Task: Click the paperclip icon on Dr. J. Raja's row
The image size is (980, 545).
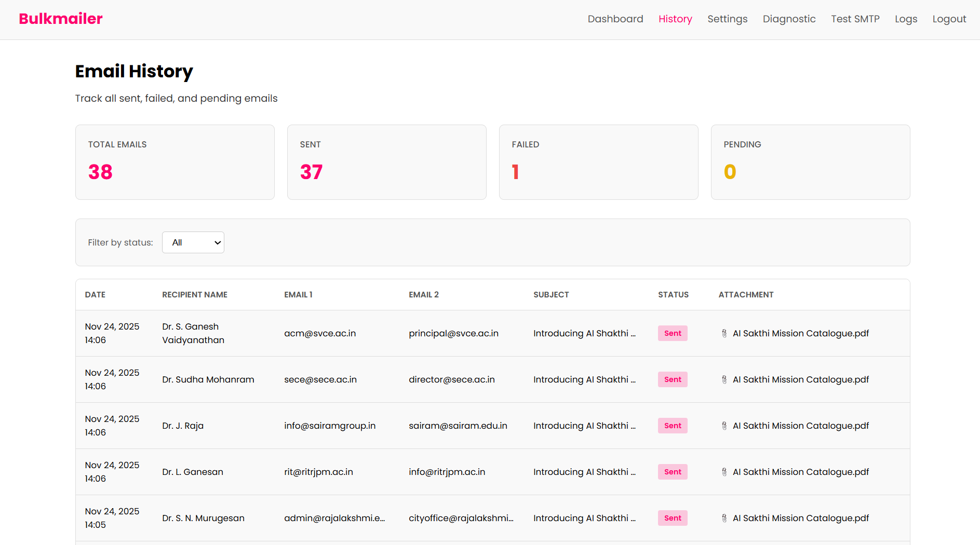Action: (x=724, y=426)
